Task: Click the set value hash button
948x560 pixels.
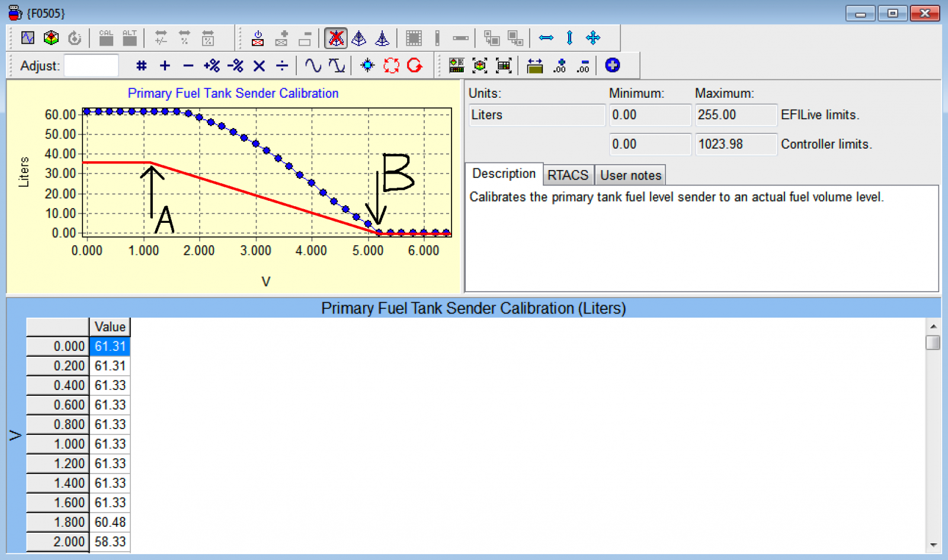Action: click(141, 65)
